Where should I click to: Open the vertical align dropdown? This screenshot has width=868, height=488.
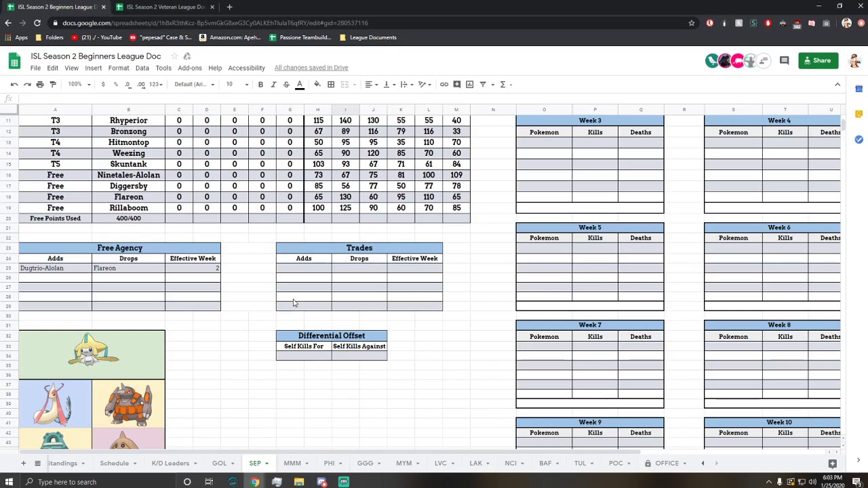389,84
